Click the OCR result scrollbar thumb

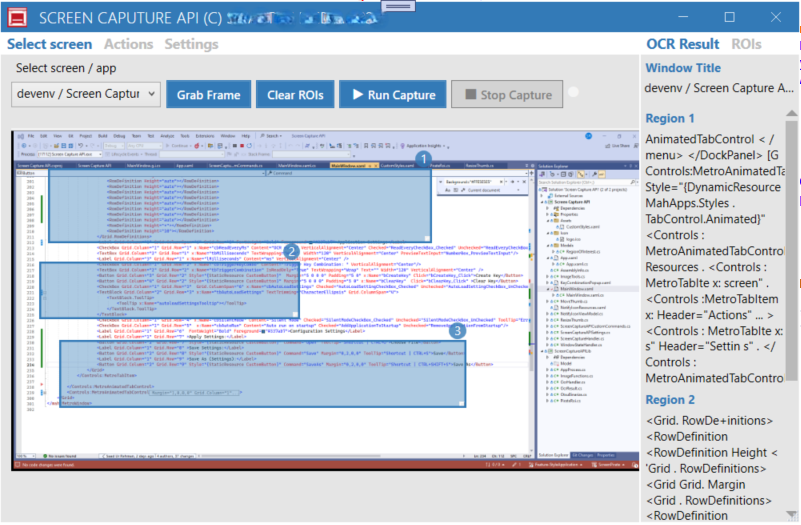[x=791, y=250]
